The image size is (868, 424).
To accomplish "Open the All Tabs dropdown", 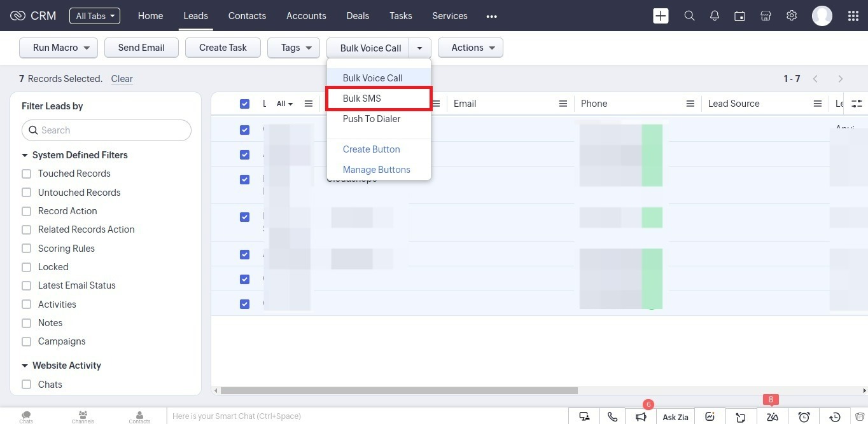I will [x=95, y=16].
